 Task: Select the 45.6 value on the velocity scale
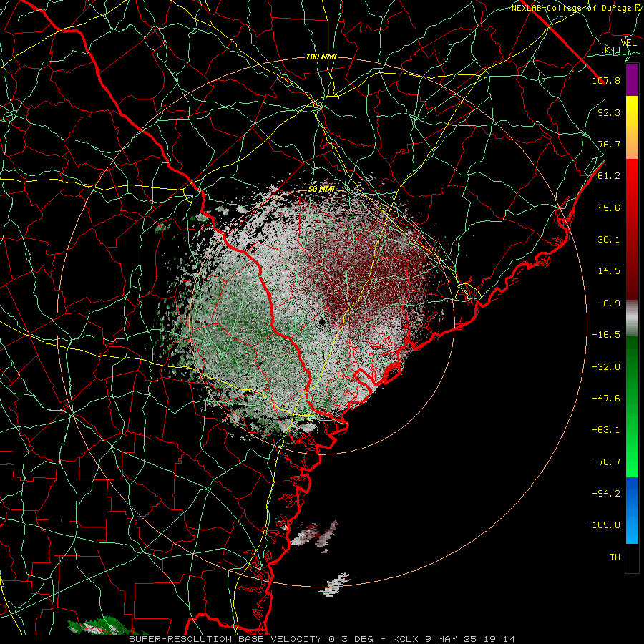pyautogui.click(x=609, y=208)
